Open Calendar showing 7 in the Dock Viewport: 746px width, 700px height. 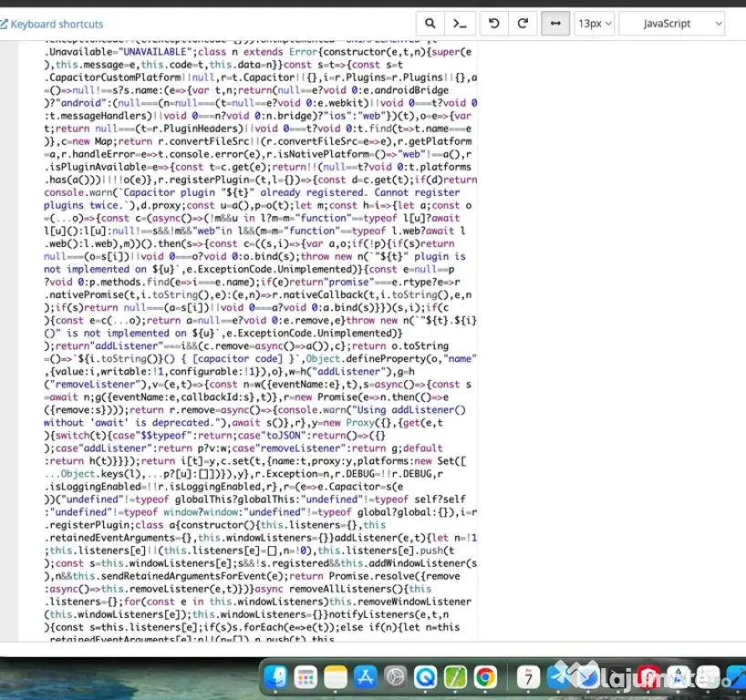point(529,677)
